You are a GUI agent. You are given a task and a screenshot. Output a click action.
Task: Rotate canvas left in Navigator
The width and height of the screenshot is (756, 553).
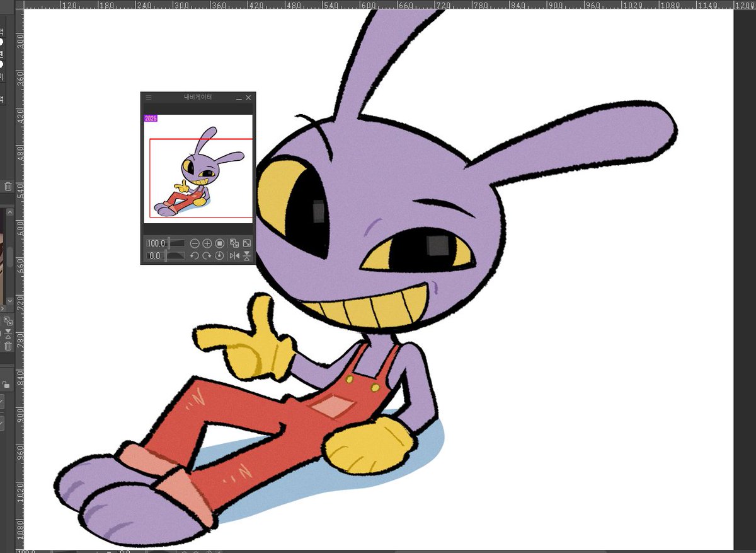point(195,255)
